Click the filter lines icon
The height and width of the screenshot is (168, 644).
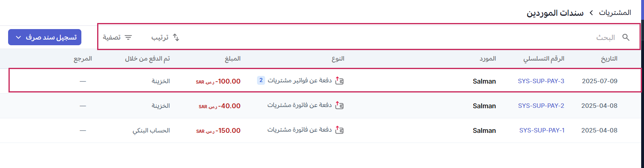(x=128, y=38)
